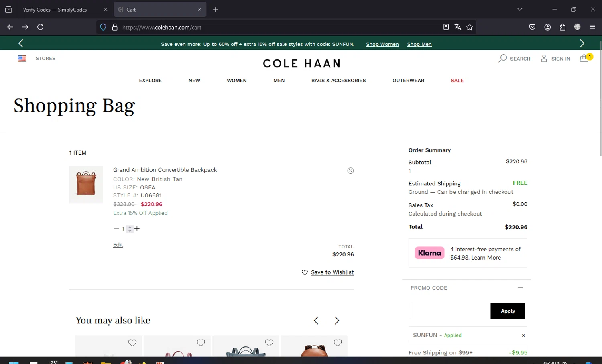Open the NEW menu

point(194,81)
